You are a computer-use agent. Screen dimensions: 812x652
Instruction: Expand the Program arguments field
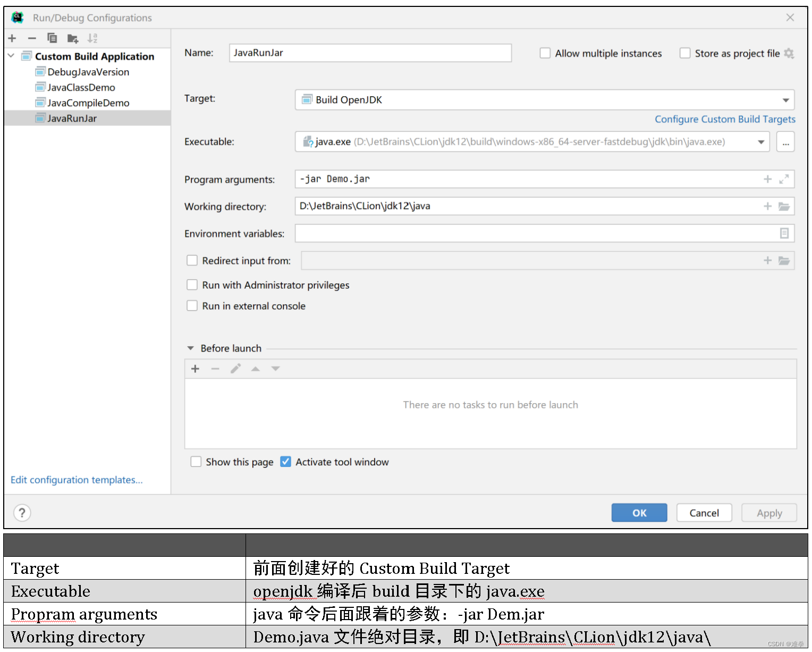(784, 179)
